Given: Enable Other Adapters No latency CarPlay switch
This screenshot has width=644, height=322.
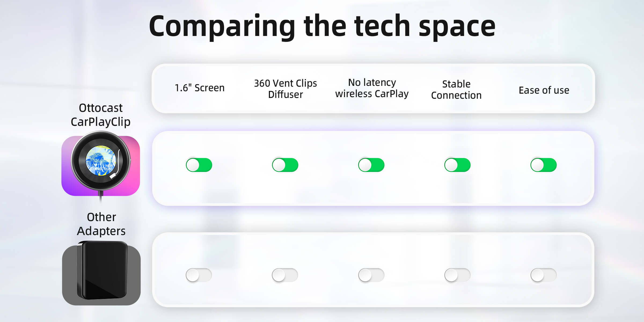Looking at the screenshot, I should click(x=371, y=275).
